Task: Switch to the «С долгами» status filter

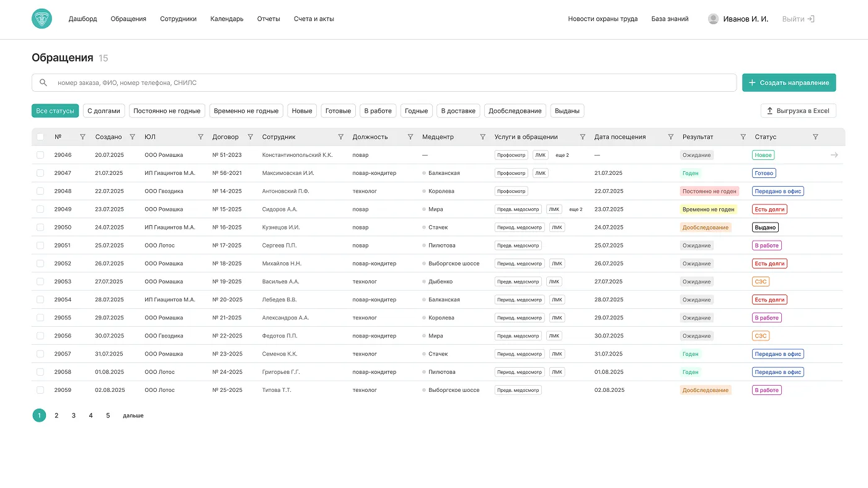Action: tap(104, 111)
